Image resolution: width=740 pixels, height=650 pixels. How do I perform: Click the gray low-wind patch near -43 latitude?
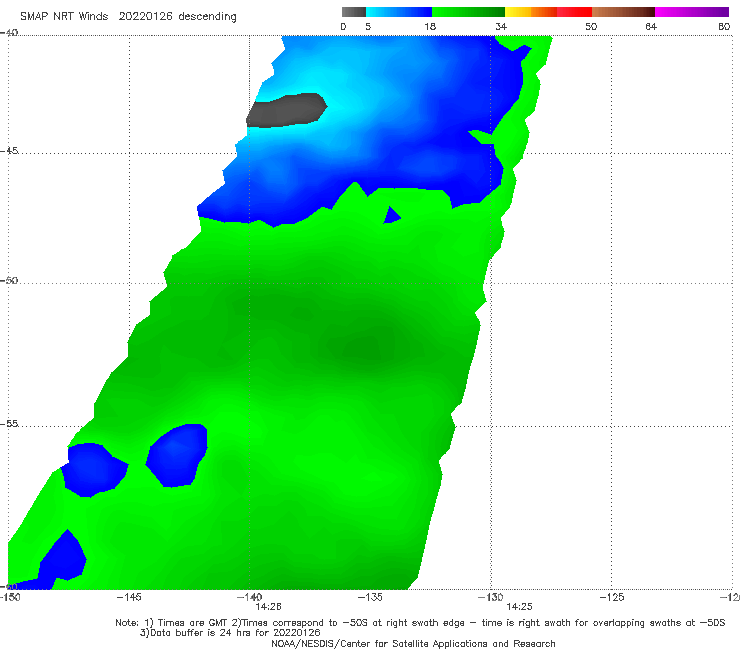pos(286,110)
